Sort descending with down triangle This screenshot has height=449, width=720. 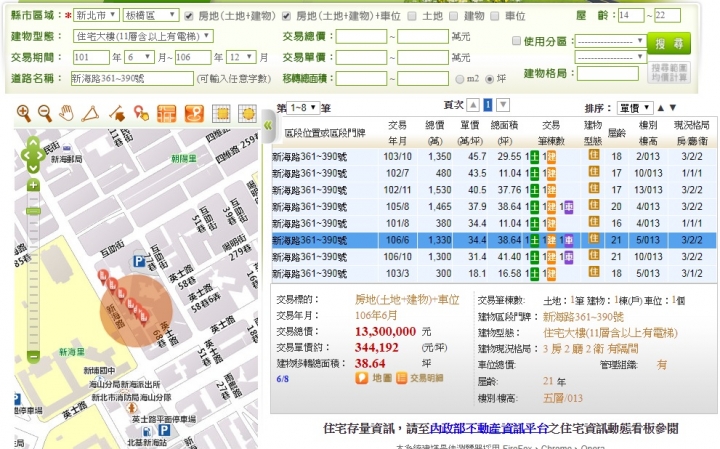pos(673,108)
